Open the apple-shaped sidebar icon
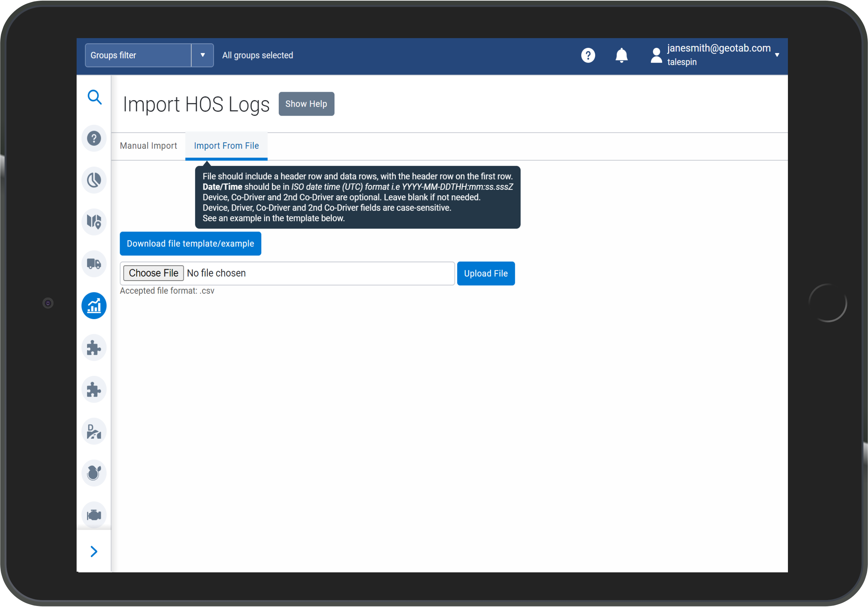Image resolution: width=868 pixels, height=607 pixels. coord(94,473)
